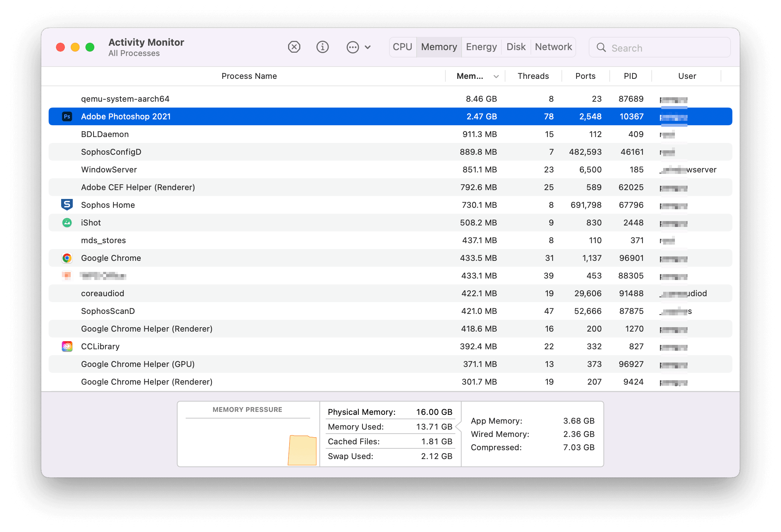Click the iShot app icon
The width and height of the screenshot is (781, 532).
pyautogui.click(x=67, y=223)
